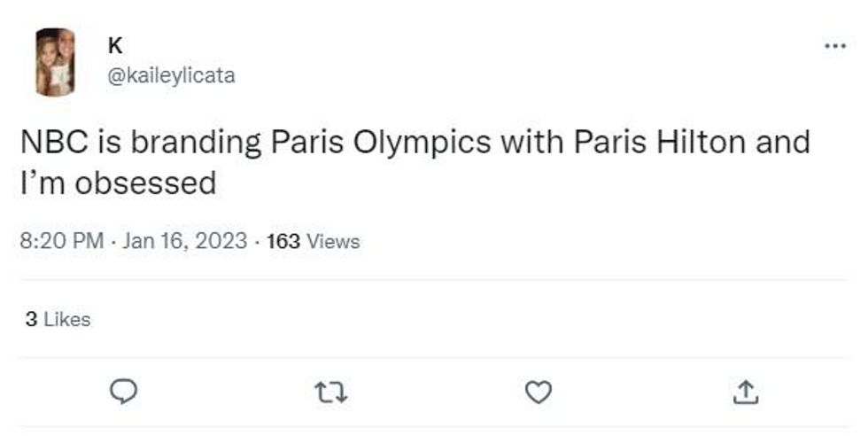Click the word Views beside the count

tap(333, 241)
